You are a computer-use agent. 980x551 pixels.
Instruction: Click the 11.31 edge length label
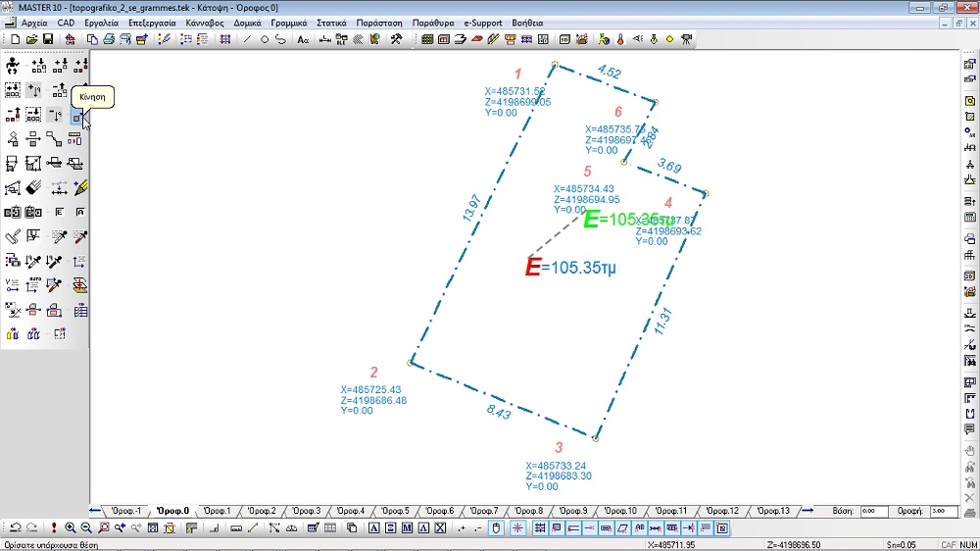point(663,321)
